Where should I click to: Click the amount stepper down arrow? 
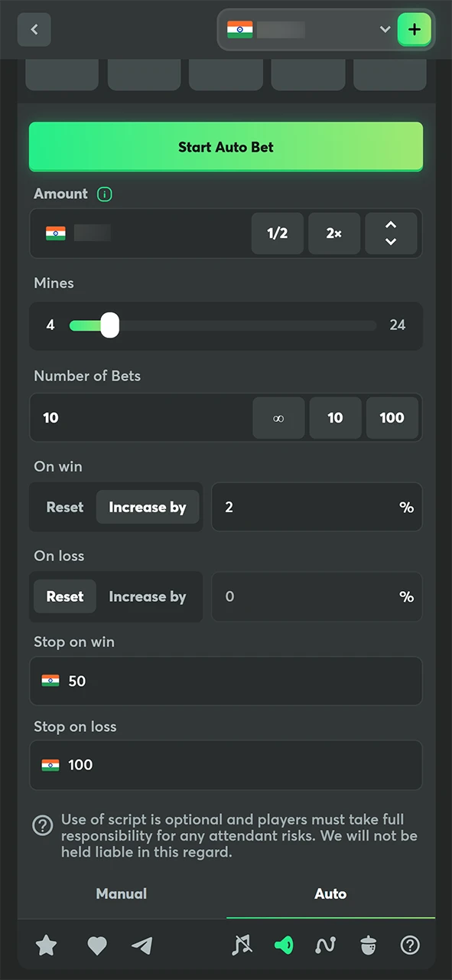391,243
